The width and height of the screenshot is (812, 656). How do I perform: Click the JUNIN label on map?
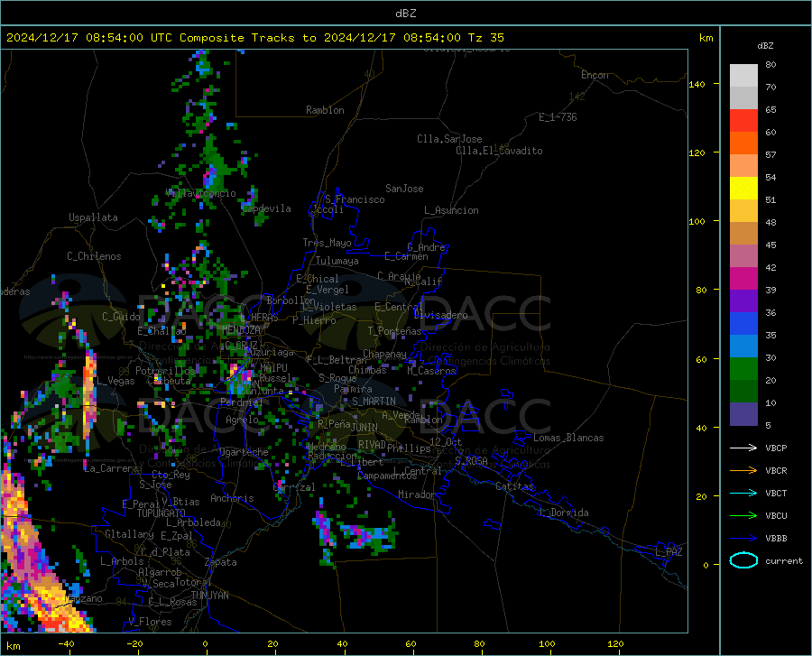click(364, 427)
